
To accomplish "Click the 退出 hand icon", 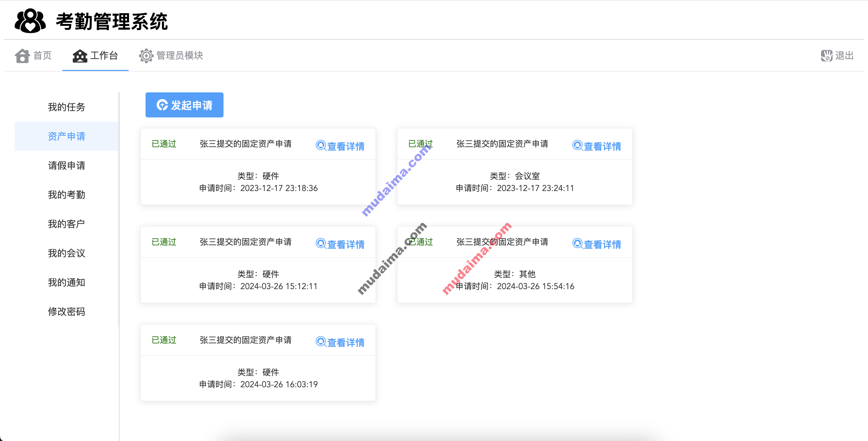I will point(827,56).
